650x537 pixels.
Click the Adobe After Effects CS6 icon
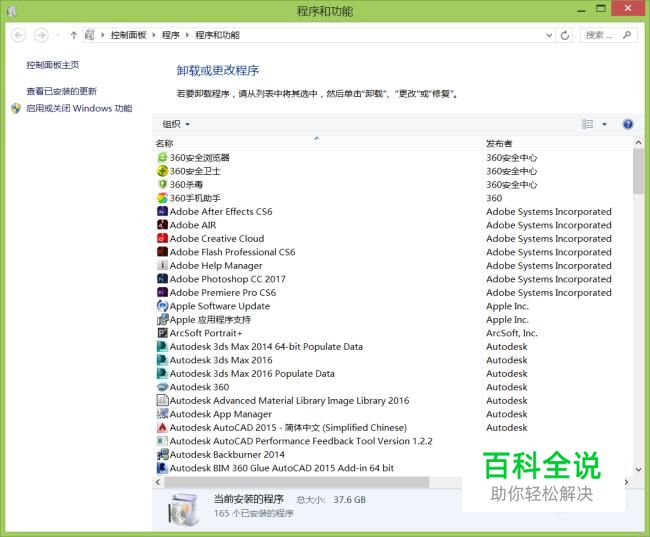tap(162, 211)
